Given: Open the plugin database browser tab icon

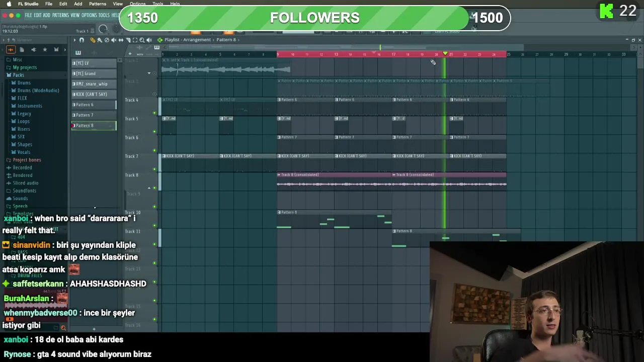Looking at the screenshot, I should click(x=33, y=49).
